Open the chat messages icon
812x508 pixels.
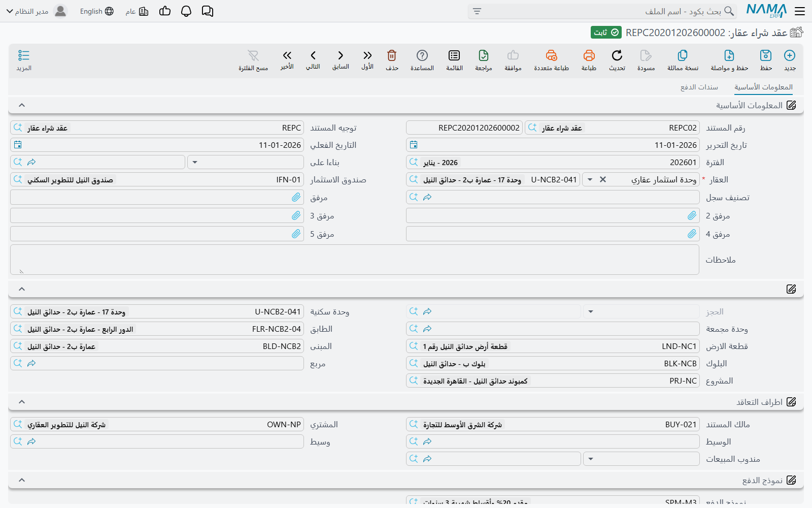pyautogui.click(x=208, y=11)
